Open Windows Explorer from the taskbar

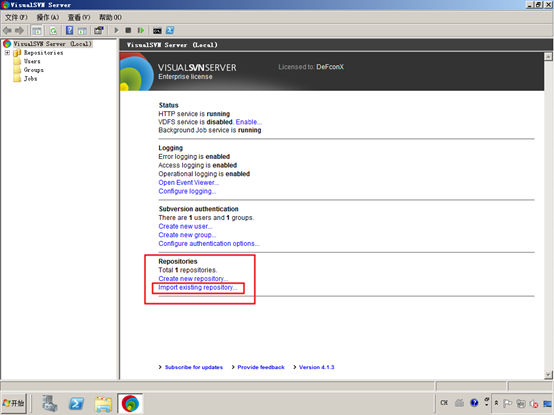103,404
